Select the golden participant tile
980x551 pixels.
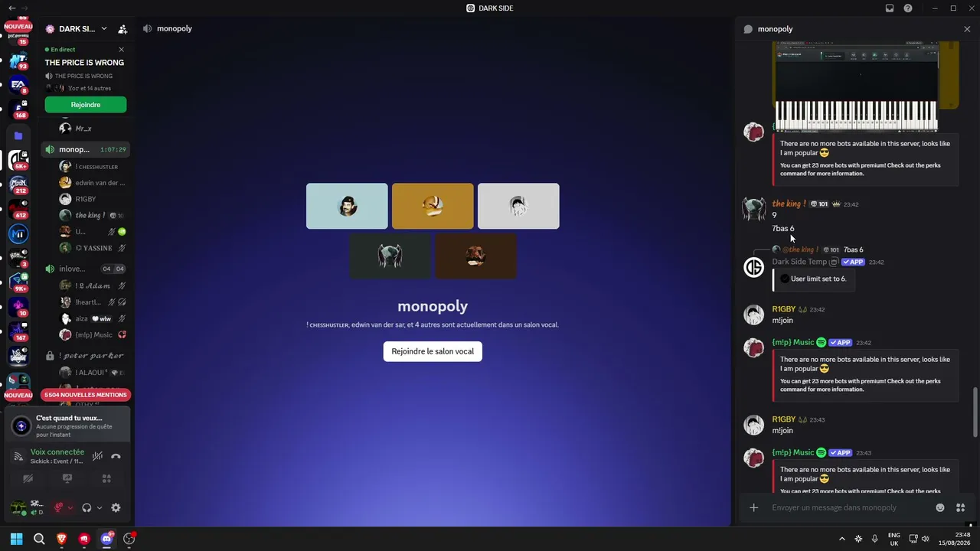coord(433,206)
